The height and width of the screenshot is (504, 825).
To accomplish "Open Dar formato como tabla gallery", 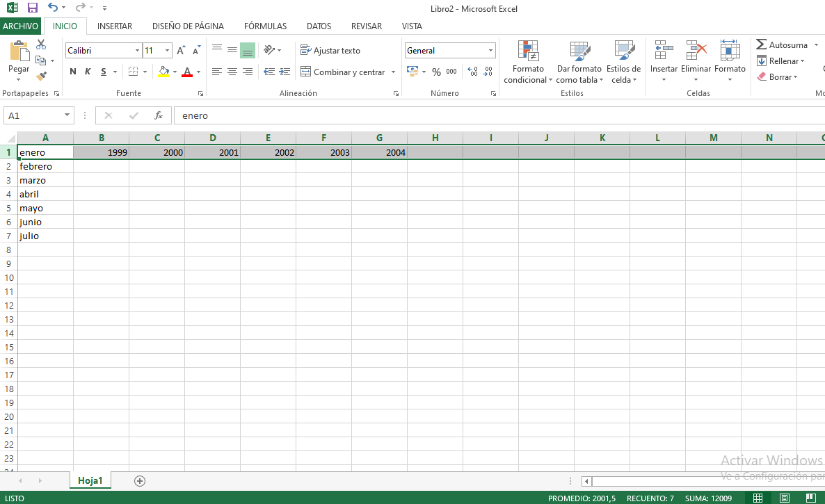I will (579, 62).
